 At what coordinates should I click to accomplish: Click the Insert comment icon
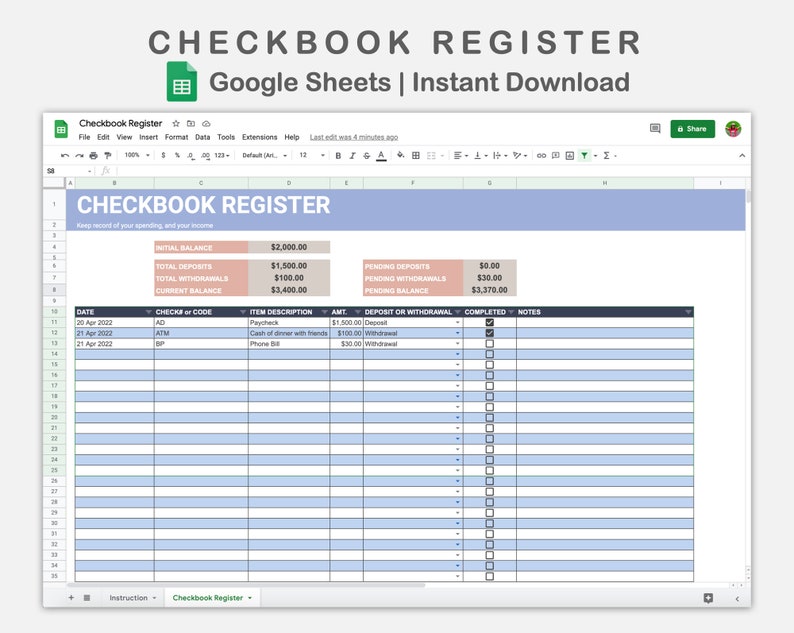point(555,155)
